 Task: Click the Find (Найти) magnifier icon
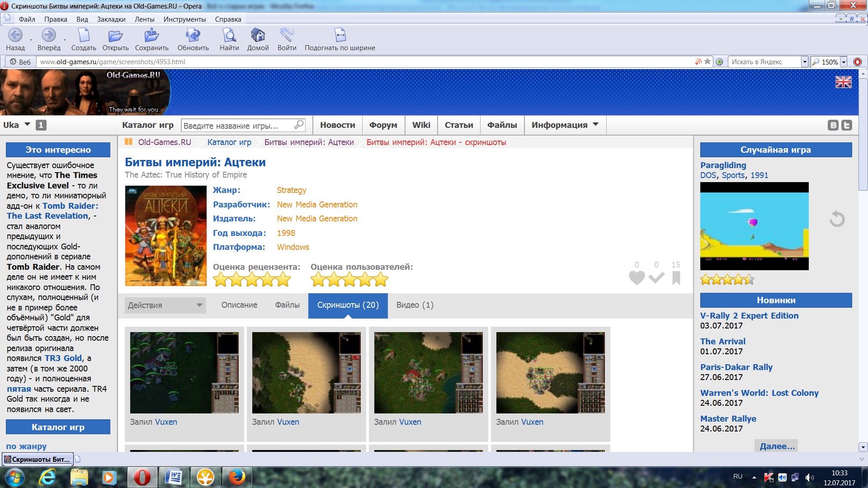[229, 35]
